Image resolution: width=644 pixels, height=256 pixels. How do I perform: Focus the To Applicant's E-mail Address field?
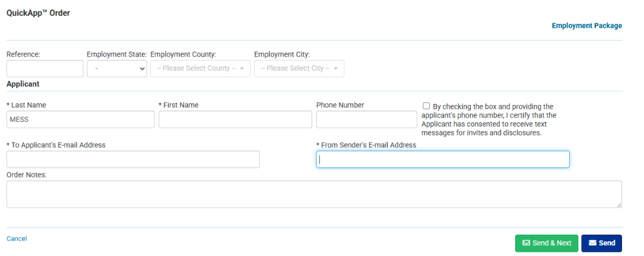[x=133, y=159]
